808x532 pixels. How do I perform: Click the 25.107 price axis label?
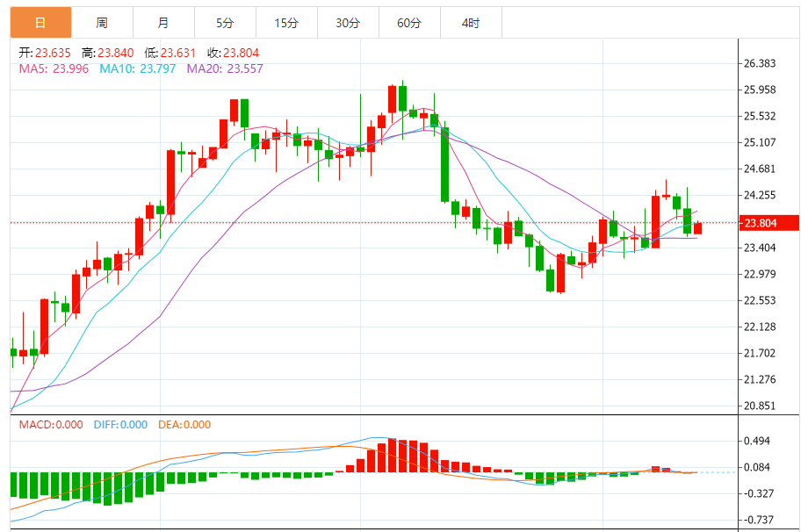click(760, 142)
